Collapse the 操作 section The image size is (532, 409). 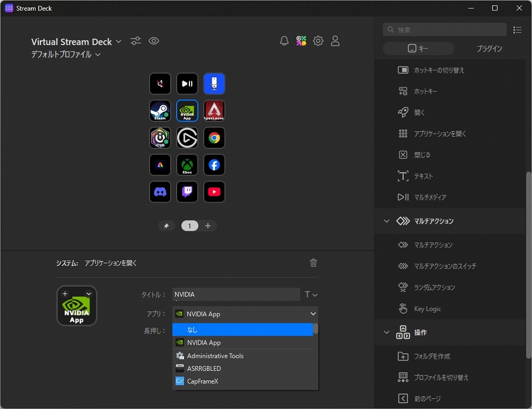(386, 332)
